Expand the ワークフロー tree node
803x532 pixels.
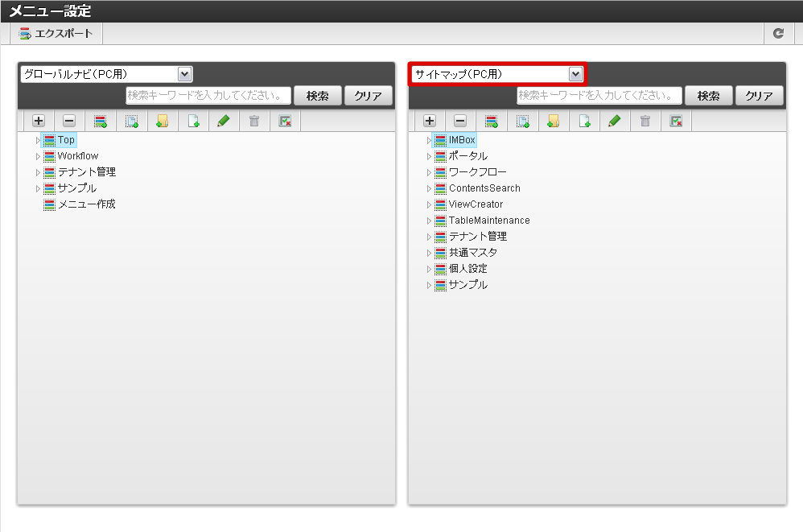(x=429, y=172)
